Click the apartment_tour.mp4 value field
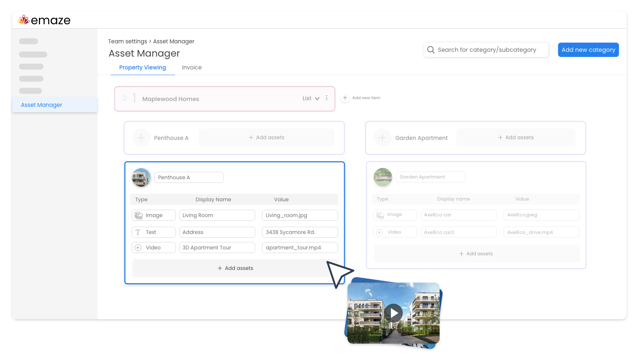Screen dimensions: 639x364 [300, 248]
